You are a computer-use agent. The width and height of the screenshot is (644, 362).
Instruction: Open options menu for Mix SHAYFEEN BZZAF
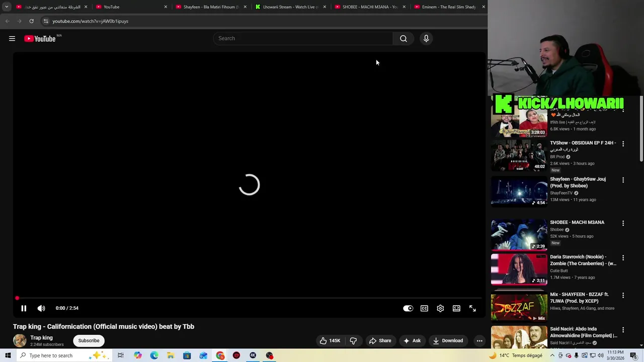coord(623,296)
